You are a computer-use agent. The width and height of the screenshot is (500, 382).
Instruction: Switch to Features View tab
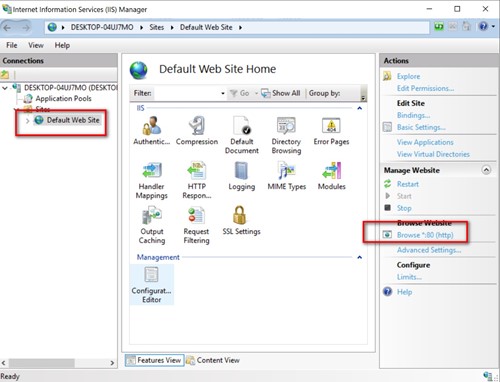pyautogui.click(x=155, y=360)
